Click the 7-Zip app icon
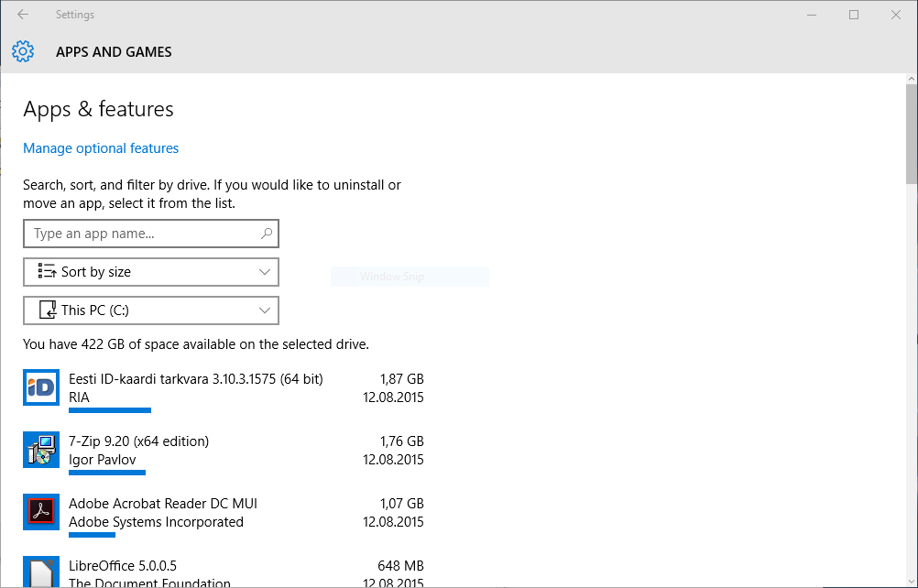 point(41,450)
